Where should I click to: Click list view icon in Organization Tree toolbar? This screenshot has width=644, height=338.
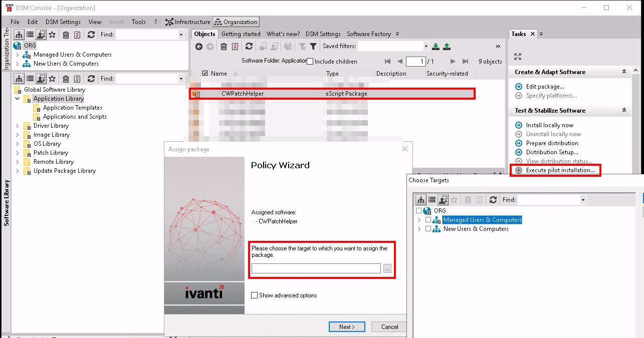[30, 35]
